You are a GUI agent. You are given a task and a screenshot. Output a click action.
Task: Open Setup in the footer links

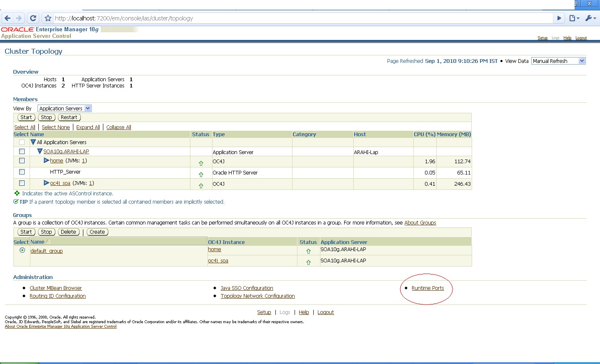point(264,312)
